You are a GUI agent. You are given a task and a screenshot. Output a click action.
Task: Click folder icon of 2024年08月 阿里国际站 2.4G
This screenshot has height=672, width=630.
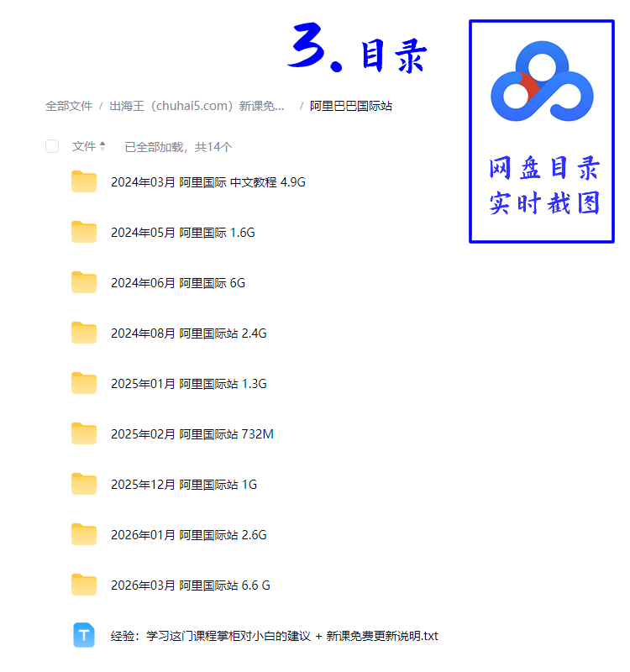[x=84, y=333]
